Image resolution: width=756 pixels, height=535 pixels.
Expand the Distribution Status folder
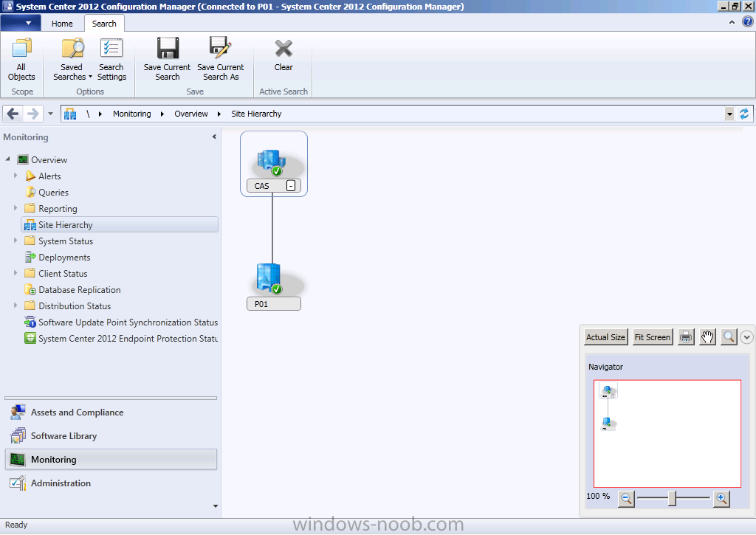click(16, 305)
